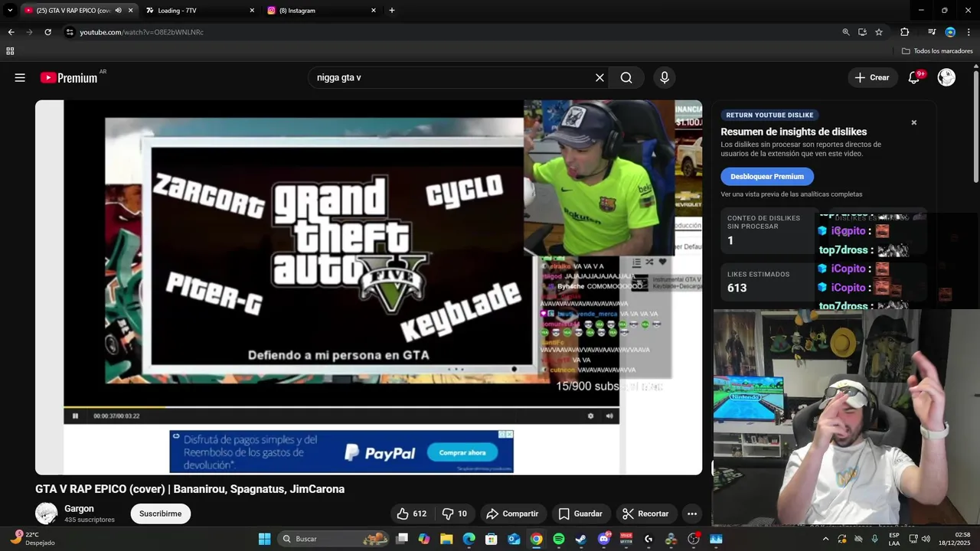Run search with magnifier button
This screenshot has width=980, height=551.
tap(626, 77)
